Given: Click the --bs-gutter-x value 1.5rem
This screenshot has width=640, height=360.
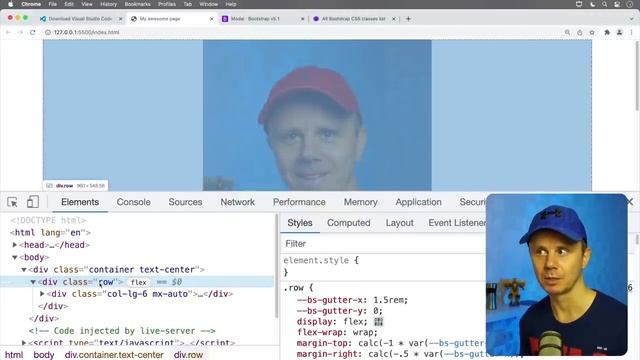Looking at the screenshot, I should pos(390,300).
